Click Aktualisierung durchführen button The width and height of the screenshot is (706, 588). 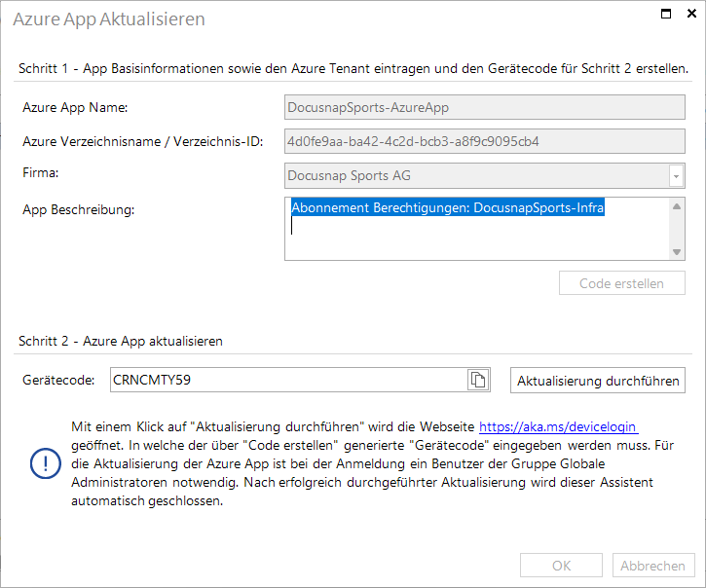click(598, 381)
